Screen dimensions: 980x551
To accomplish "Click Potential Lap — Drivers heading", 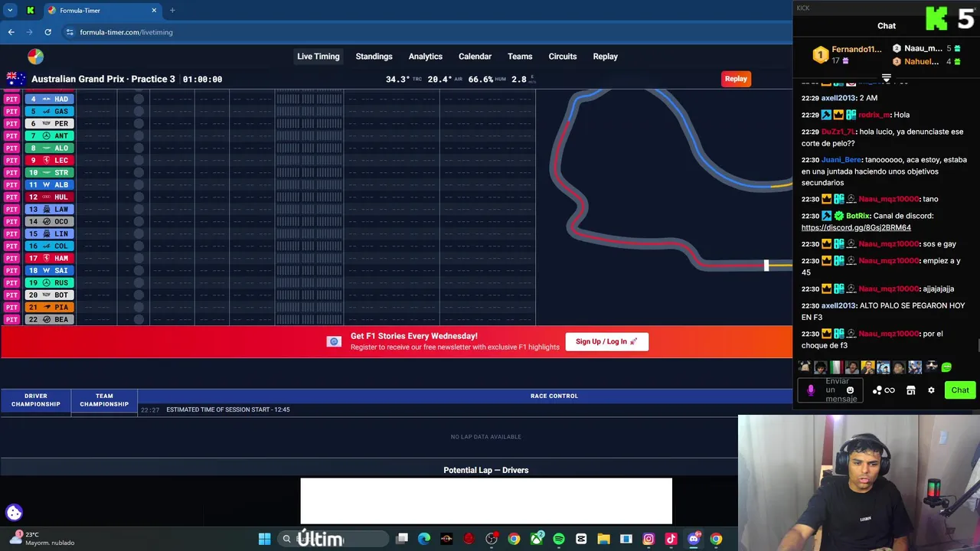I will pyautogui.click(x=485, y=470).
